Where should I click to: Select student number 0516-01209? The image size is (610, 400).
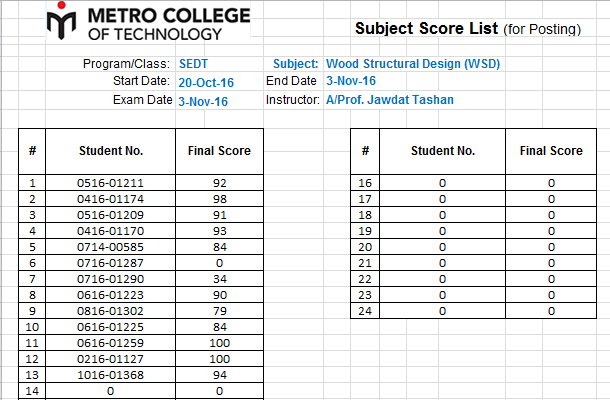(x=110, y=215)
